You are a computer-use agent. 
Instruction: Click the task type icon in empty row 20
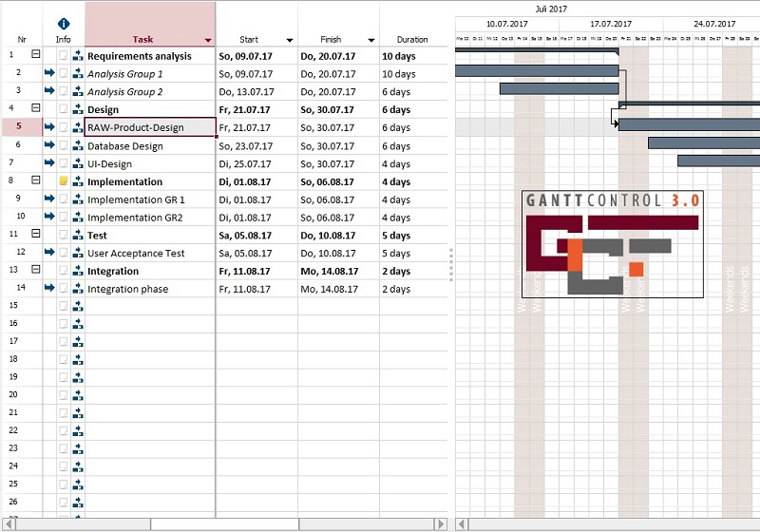pos(78,396)
